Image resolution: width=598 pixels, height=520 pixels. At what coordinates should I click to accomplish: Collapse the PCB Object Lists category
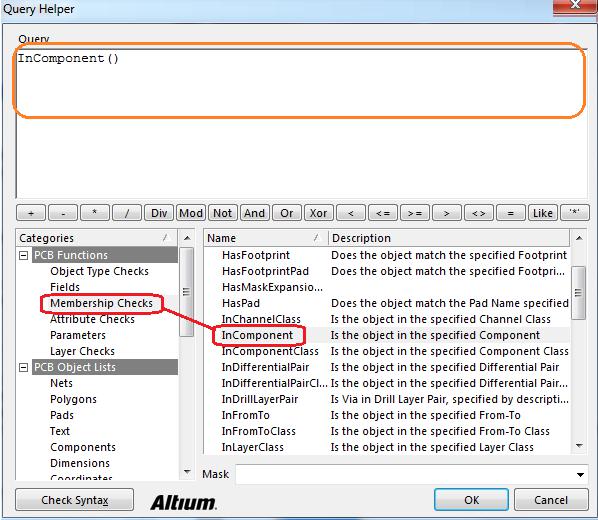coord(24,367)
